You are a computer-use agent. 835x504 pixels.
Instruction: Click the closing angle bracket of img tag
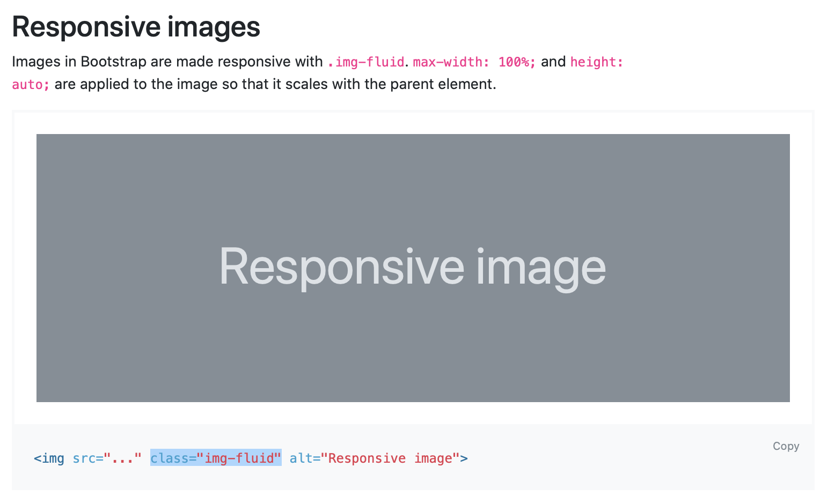click(x=464, y=458)
